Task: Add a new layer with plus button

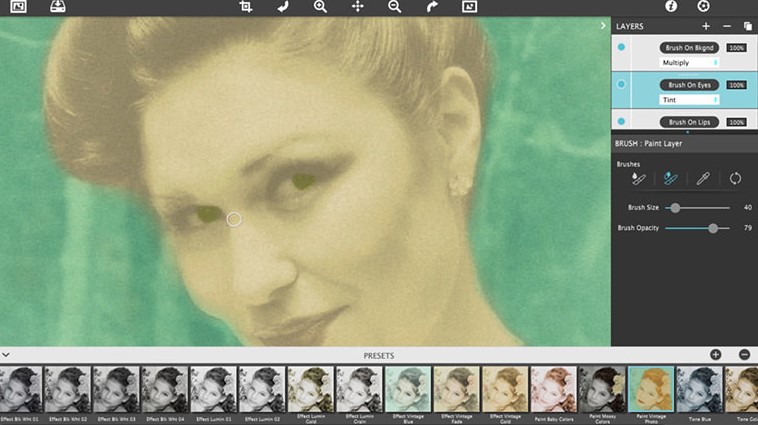Action: click(706, 26)
